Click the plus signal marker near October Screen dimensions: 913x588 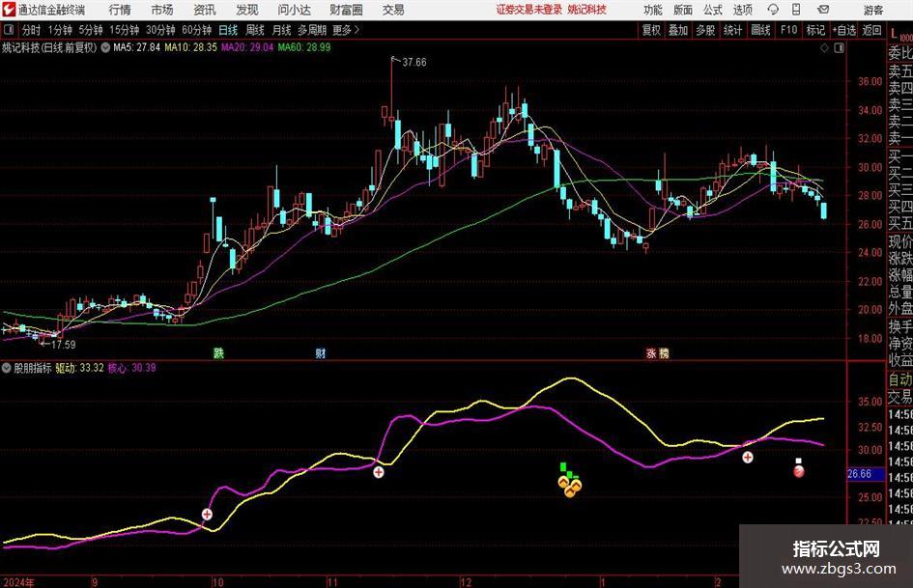tap(207, 514)
